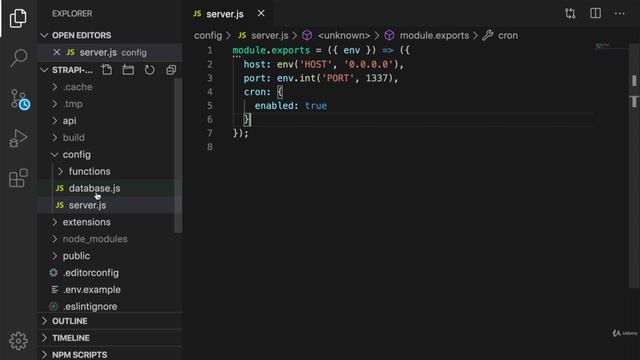Open the Extensions view

(18, 178)
